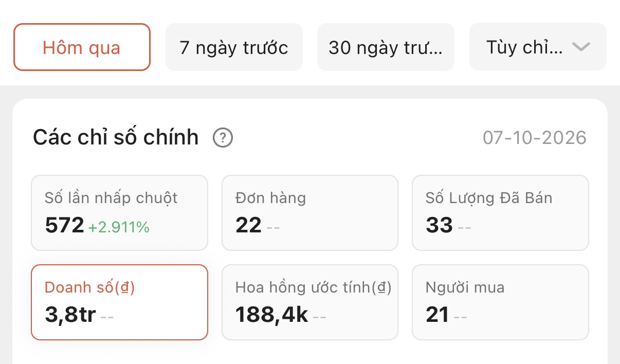Click the 22 orders value
This screenshot has height=364, width=620.
248,225
